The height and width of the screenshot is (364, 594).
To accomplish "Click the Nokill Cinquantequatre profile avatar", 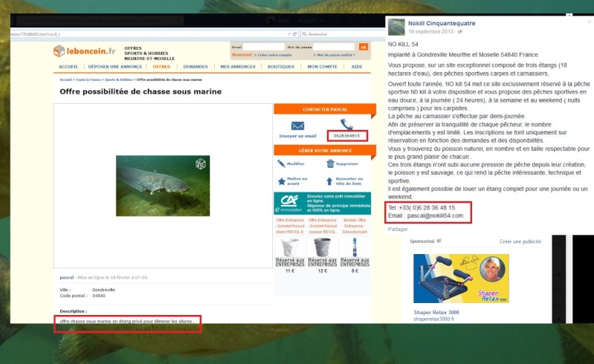I will point(396,27).
